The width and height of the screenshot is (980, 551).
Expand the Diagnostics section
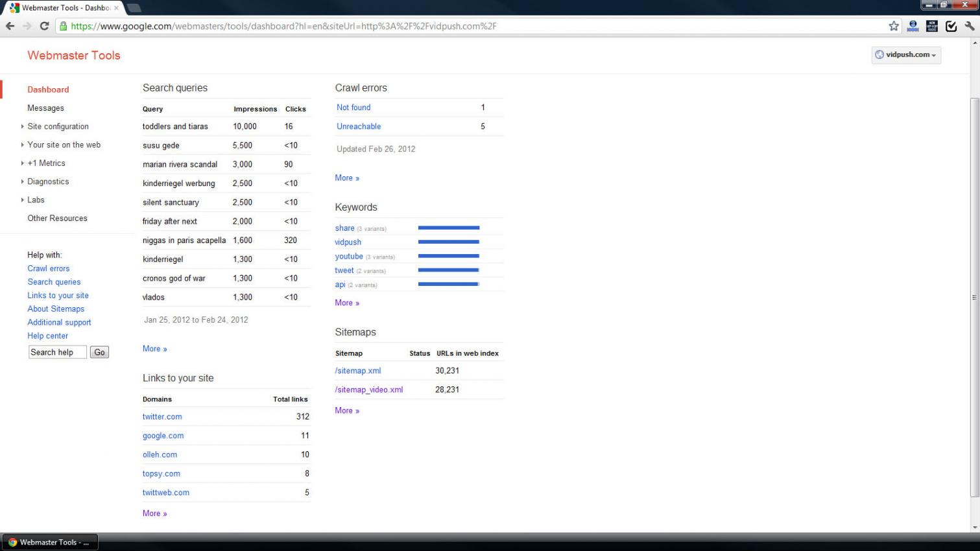click(x=48, y=182)
